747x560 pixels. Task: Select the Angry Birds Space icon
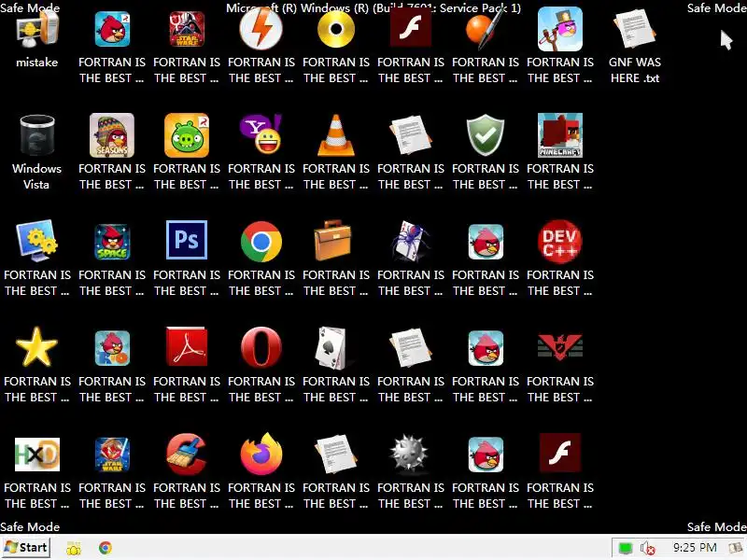[112, 242]
